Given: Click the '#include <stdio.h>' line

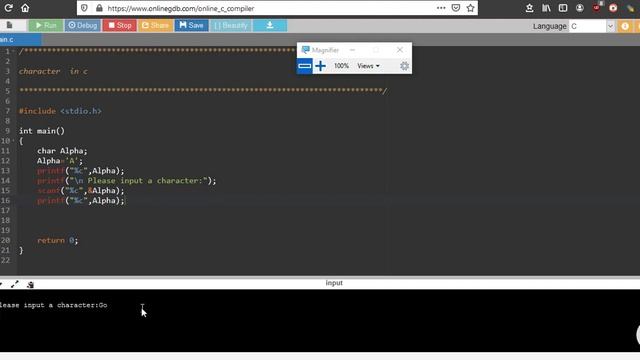Looking at the screenshot, I should click(x=60, y=111).
